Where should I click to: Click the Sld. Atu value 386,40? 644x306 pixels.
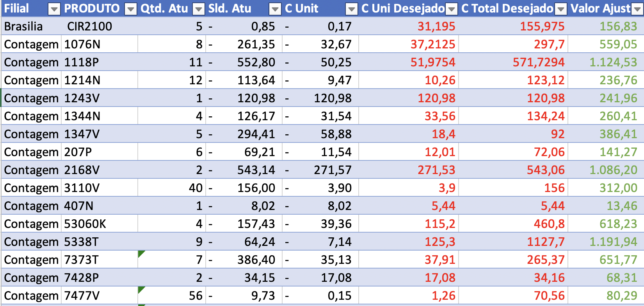coord(256,260)
